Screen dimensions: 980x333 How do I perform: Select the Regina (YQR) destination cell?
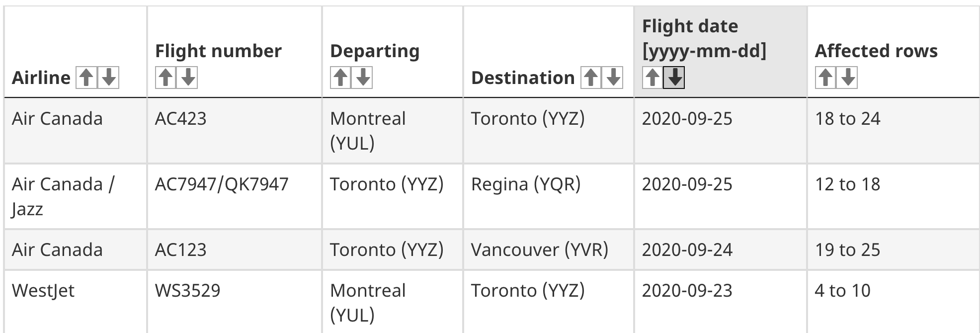(x=548, y=196)
